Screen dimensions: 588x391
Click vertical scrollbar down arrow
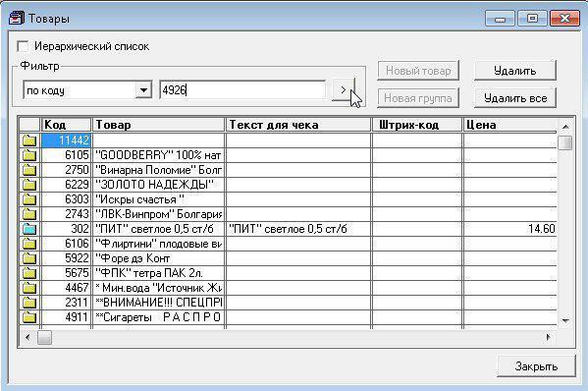(x=565, y=321)
